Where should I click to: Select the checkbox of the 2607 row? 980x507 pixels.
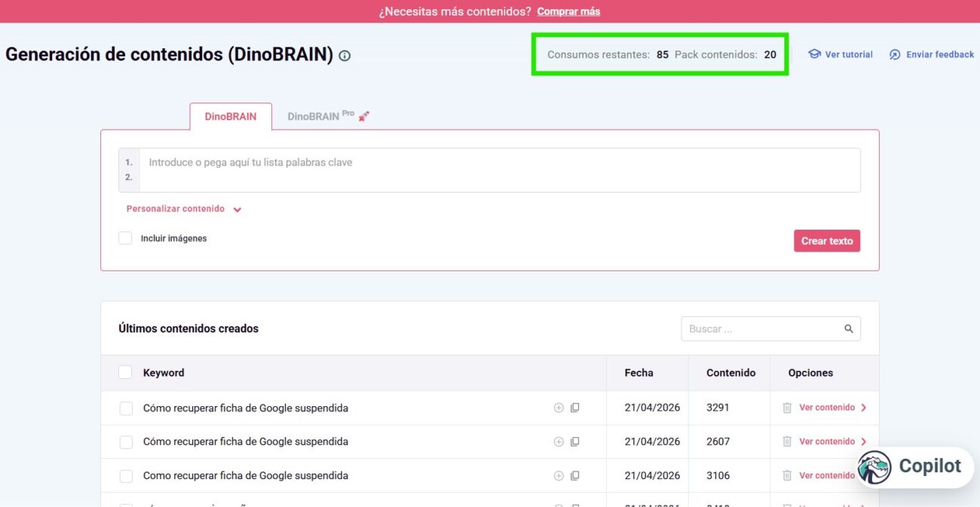pyautogui.click(x=126, y=442)
